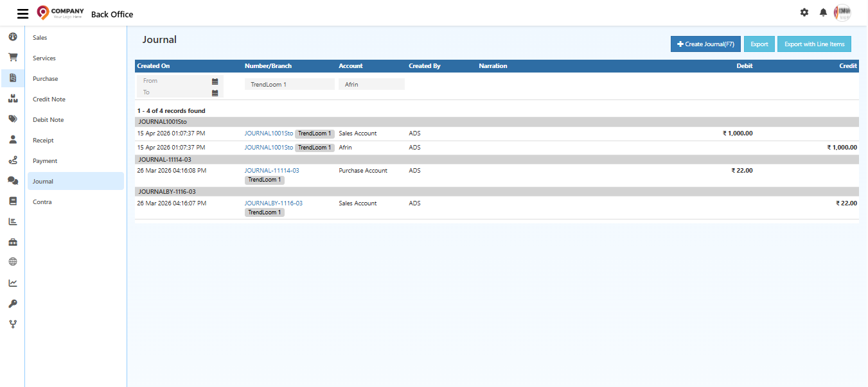Screen dimensions: 868x387
Task: Open the calendar picker beside the From field
Action: tap(215, 80)
